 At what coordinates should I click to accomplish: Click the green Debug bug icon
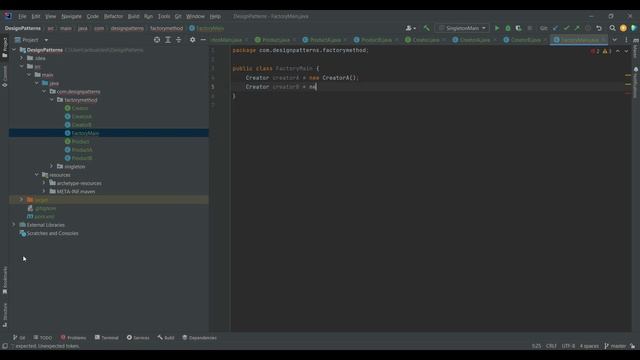click(x=508, y=28)
